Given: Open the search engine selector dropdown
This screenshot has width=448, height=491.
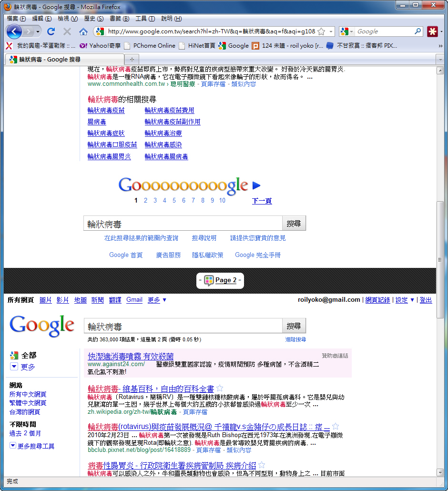Looking at the screenshot, I should point(347,31).
